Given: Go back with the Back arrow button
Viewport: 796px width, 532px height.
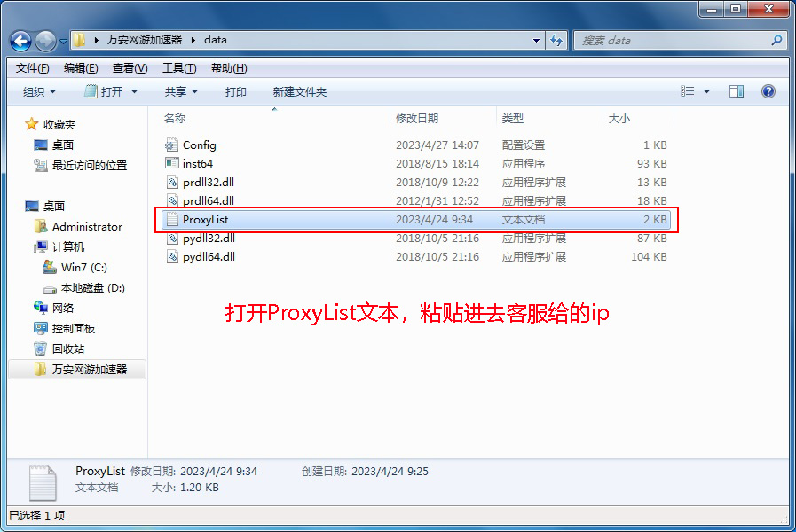Looking at the screenshot, I should (20, 41).
